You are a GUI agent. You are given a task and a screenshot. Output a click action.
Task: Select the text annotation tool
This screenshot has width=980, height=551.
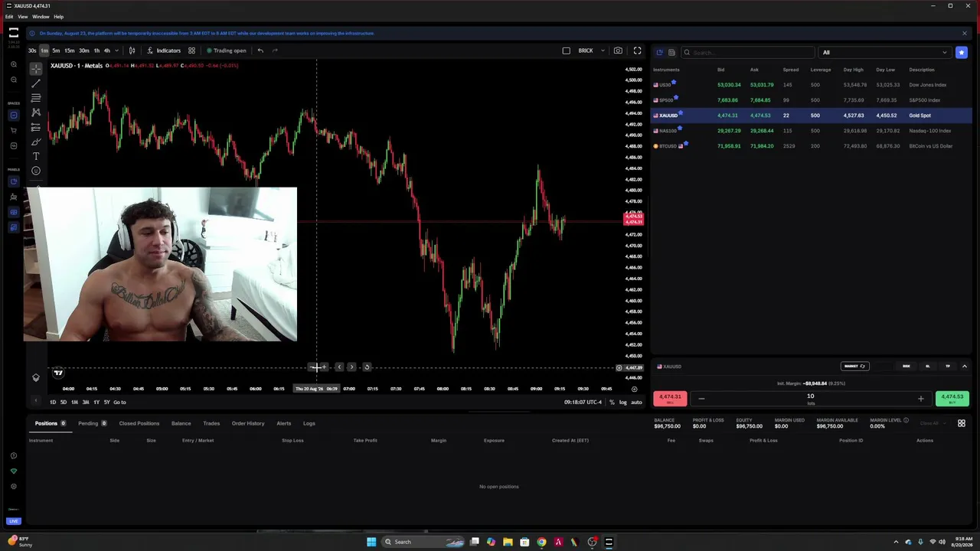(36, 156)
